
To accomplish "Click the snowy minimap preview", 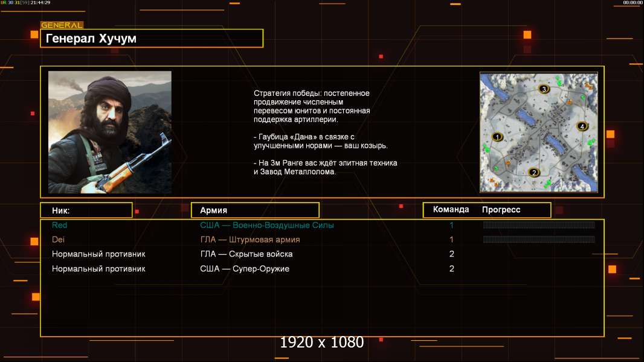I will pos(539,132).
